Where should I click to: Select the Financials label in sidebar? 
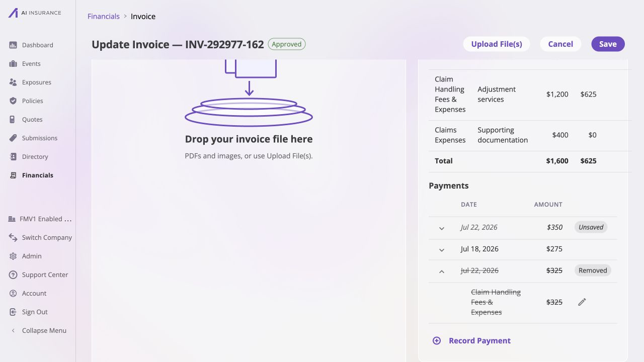38,175
